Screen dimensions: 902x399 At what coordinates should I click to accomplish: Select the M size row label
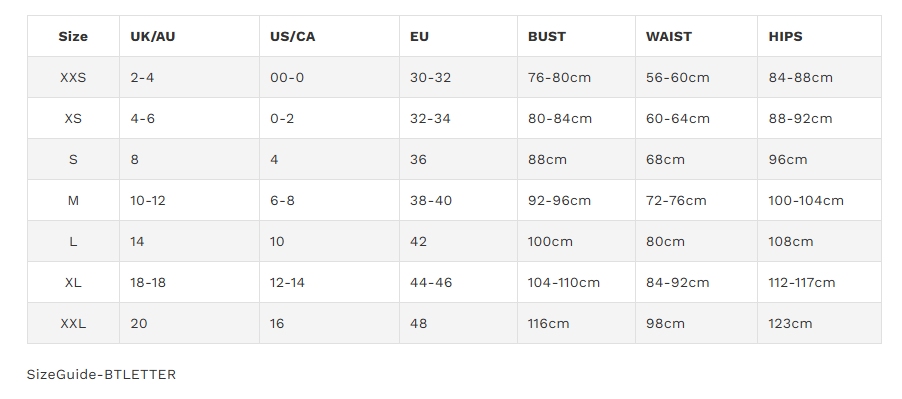coord(73,201)
